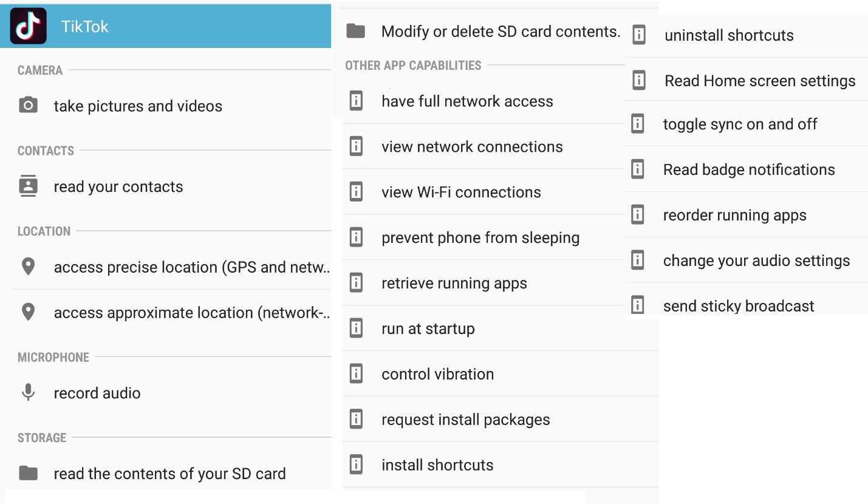Image resolution: width=868 pixels, height=504 pixels.
Task: Open the control vibration permission
Action: pyautogui.click(x=501, y=374)
